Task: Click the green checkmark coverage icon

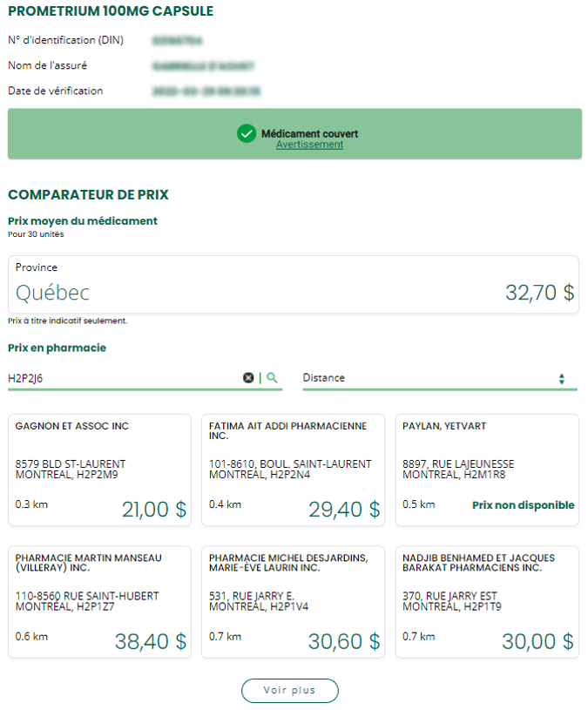Action: click(247, 133)
